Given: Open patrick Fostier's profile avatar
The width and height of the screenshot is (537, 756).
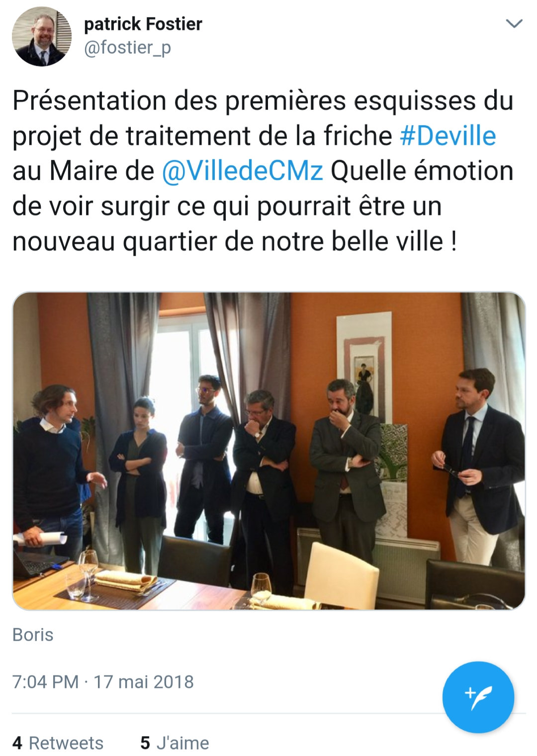Looking at the screenshot, I should tap(42, 37).
